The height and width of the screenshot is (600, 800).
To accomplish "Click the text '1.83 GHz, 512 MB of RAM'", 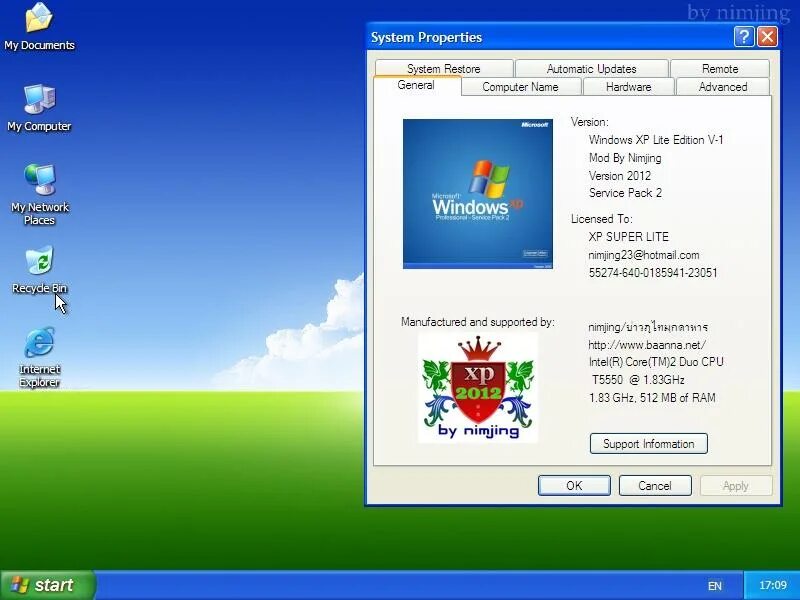I will (652, 397).
